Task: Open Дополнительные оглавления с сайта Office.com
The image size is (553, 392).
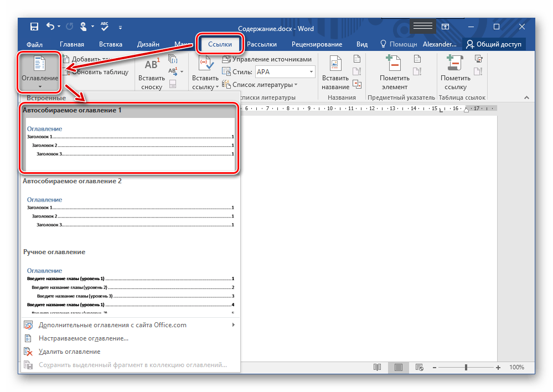Action: [x=129, y=325]
